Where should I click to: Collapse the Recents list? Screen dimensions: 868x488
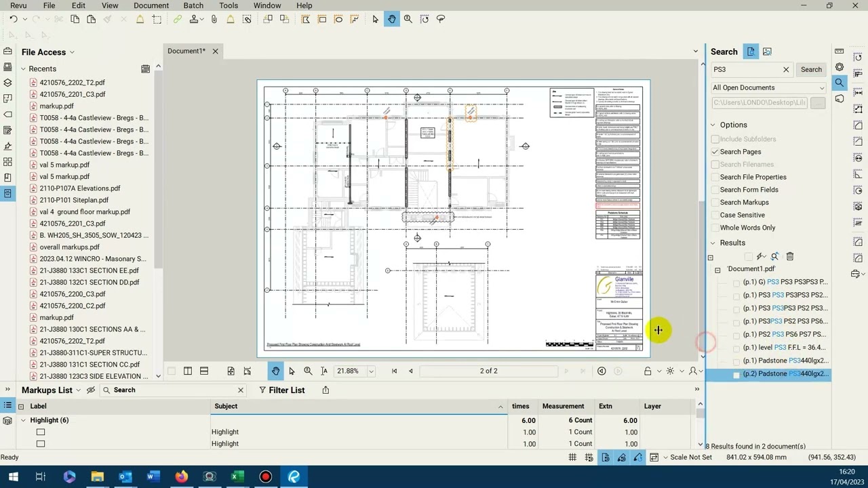(23, 69)
